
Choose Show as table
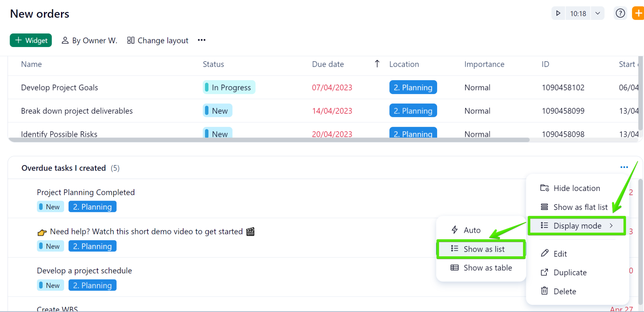point(481,268)
